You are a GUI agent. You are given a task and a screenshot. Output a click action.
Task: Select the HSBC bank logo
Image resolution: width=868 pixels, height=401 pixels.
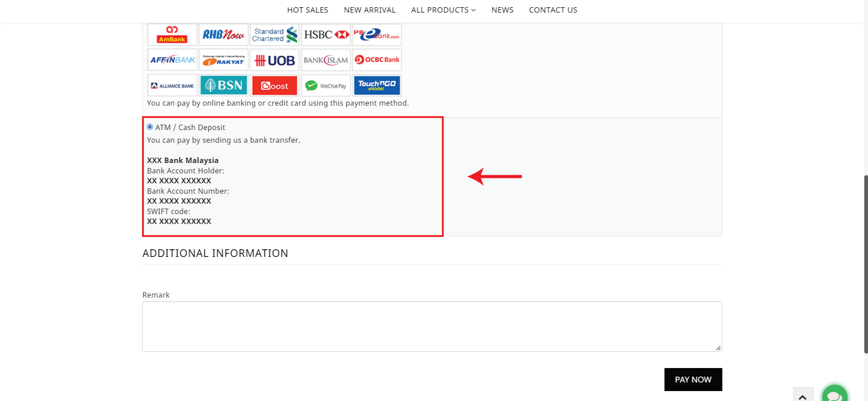(326, 35)
